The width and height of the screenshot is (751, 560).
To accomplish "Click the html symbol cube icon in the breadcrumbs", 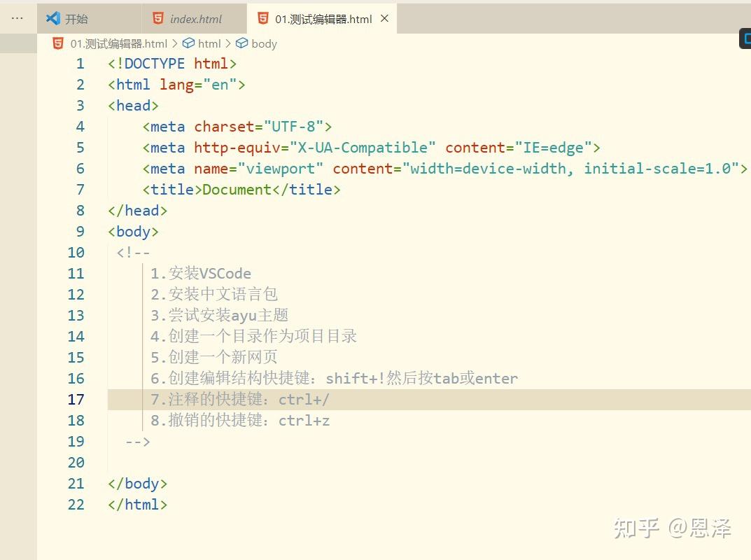I will (x=188, y=43).
